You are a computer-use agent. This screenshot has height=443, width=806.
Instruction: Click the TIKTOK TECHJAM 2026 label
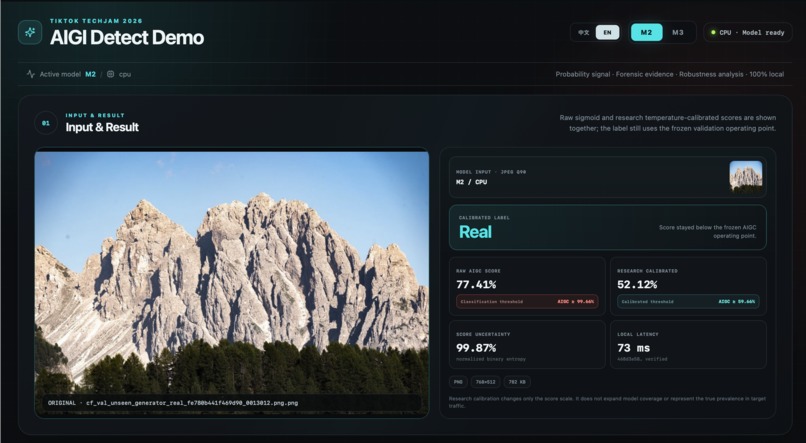point(96,21)
